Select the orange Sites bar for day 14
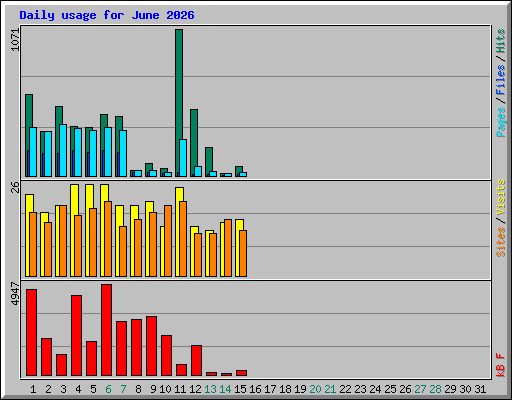Screen dimensions: 512x400 228,248
